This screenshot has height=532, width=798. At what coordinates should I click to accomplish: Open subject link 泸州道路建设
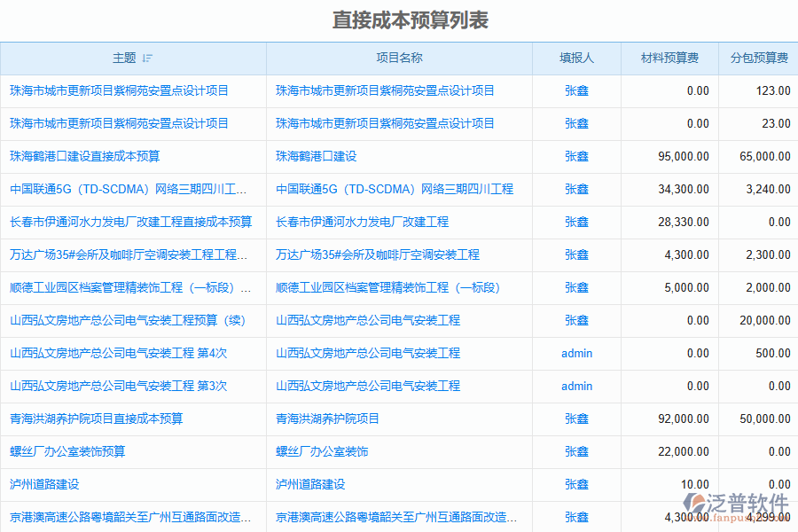45,484
